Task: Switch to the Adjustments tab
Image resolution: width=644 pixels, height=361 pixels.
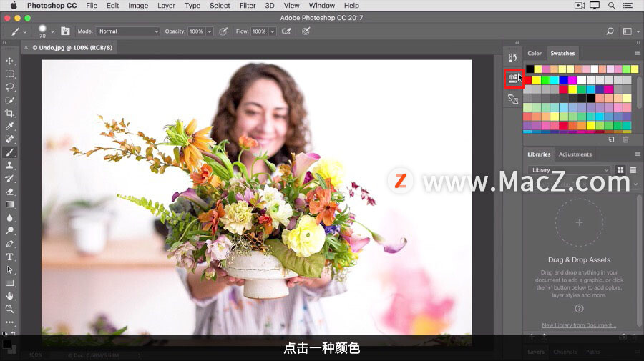Action: (575, 154)
